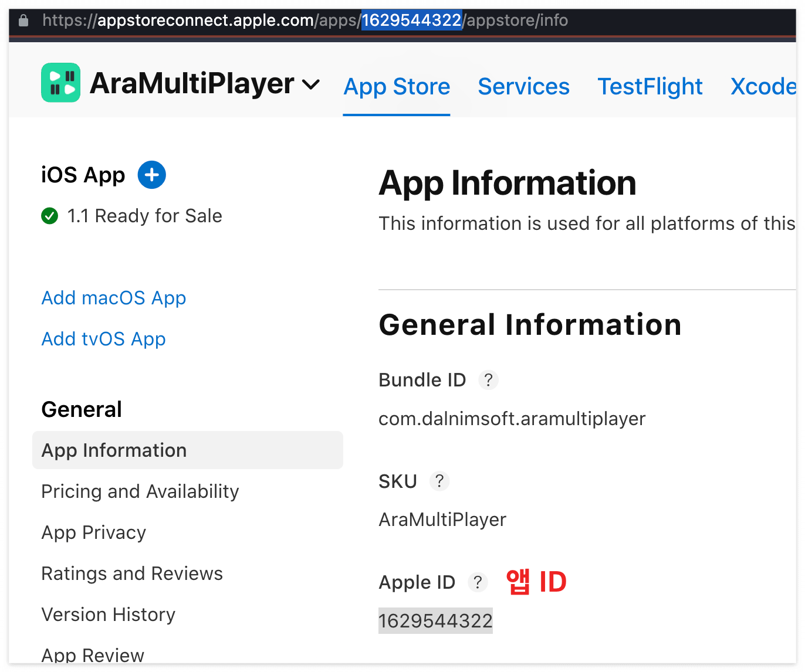Open Pricing and Availability
Image resolution: width=805 pixels, height=672 pixels.
[x=140, y=491]
